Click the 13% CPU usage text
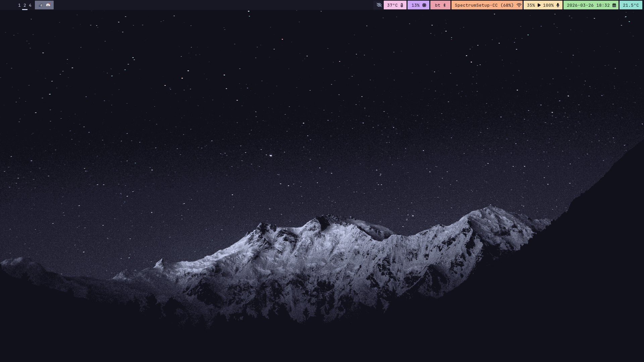Screen dimensions: 644x362 [x=416, y=5]
